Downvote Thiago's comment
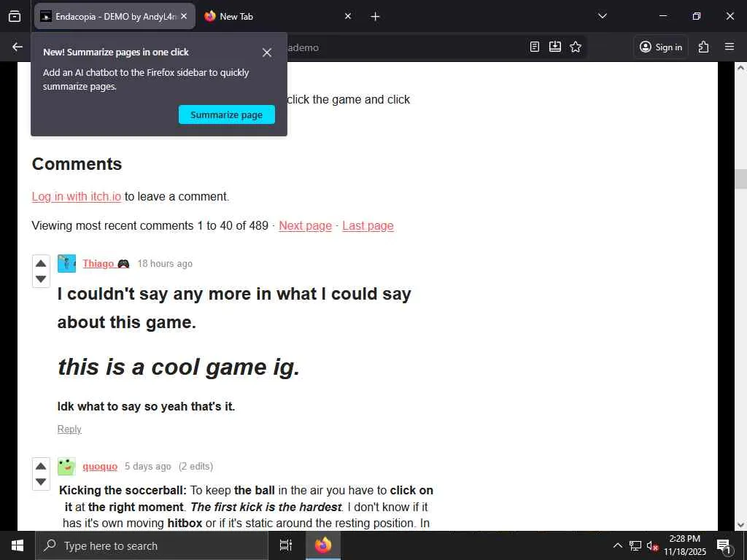The width and height of the screenshot is (747, 560). (x=41, y=279)
